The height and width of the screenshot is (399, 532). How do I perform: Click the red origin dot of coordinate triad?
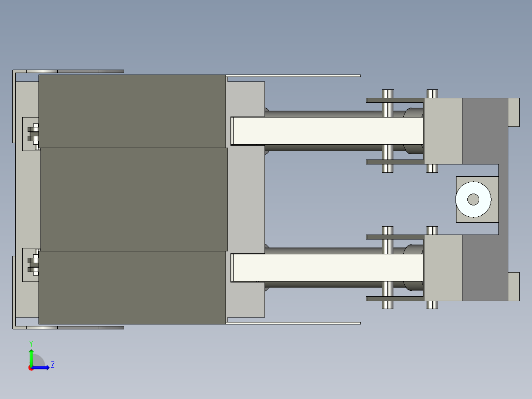(x=31, y=368)
